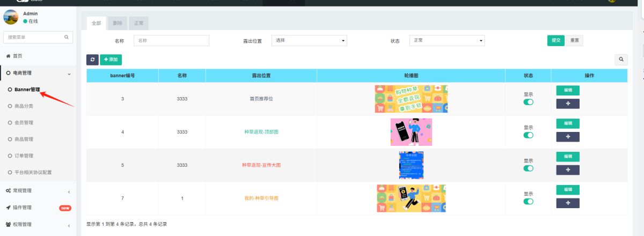Switch to the 删除 tab
Screen dimensions: 644x236
118,23
